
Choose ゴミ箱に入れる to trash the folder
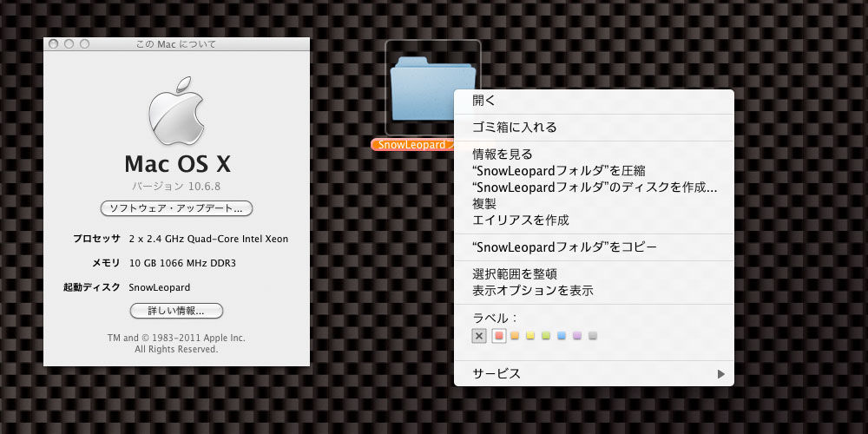[x=594, y=128]
